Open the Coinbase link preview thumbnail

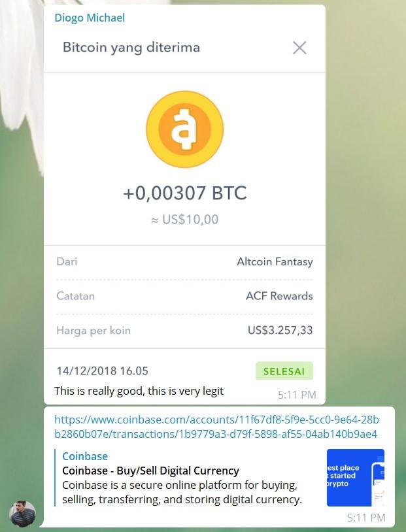[x=356, y=478]
